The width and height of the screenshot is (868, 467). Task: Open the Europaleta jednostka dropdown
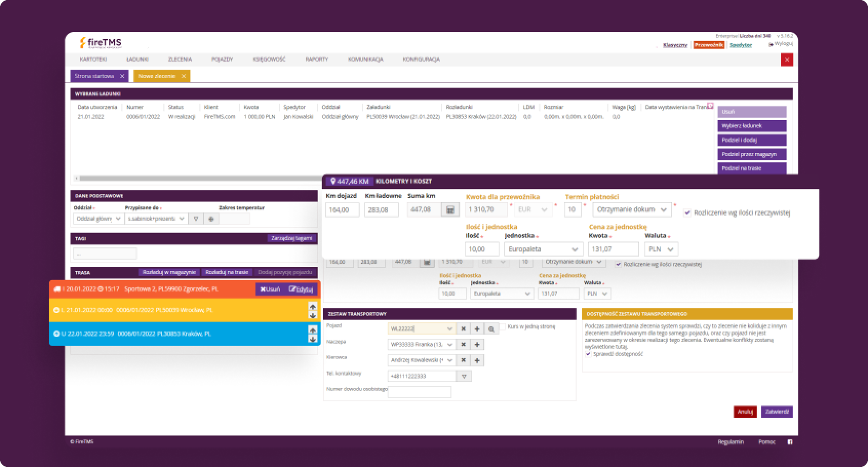point(543,249)
